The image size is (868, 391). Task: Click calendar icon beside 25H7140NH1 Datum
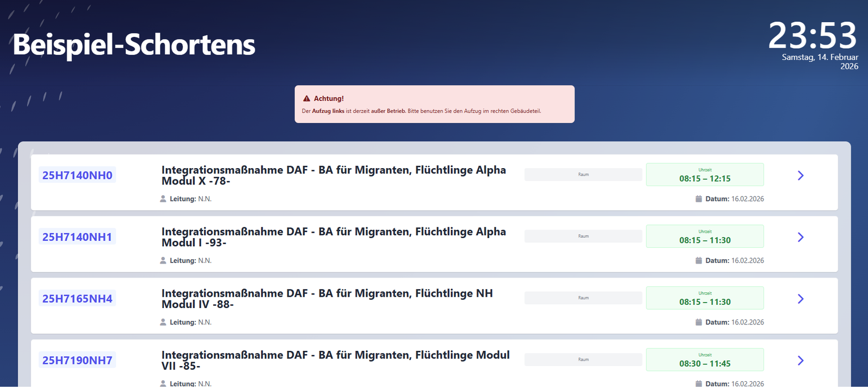pyautogui.click(x=699, y=261)
